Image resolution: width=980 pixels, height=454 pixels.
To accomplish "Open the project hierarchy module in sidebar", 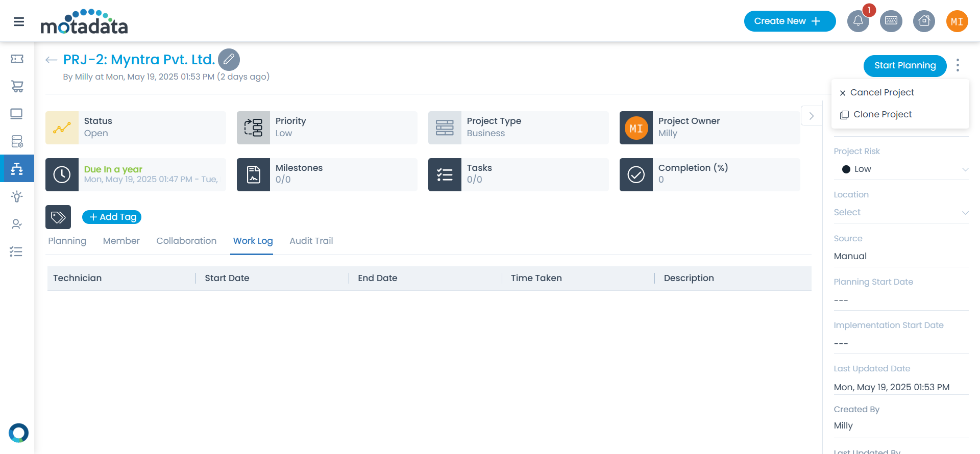I will 17,168.
